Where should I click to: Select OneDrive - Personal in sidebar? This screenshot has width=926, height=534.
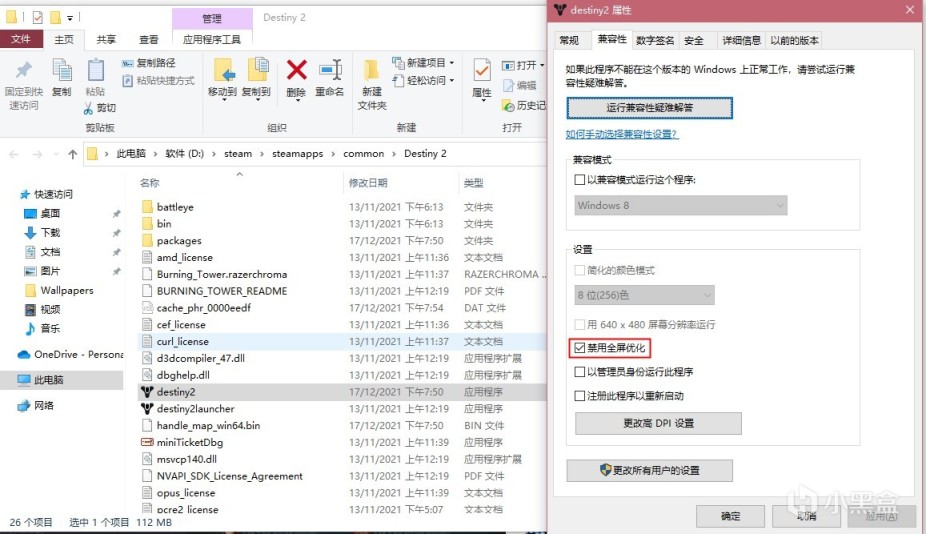pyautogui.click(x=70, y=354)
